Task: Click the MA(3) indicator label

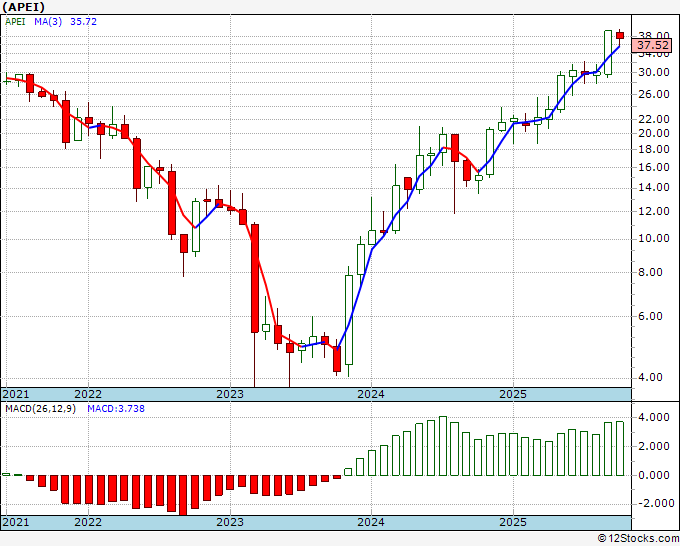Action: tap(48, 21)
